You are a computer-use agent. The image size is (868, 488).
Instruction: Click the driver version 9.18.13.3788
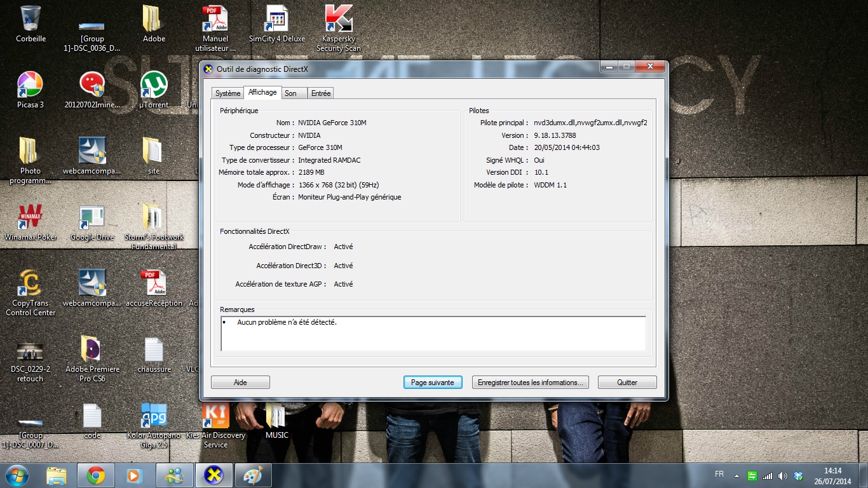pos(555,135)
